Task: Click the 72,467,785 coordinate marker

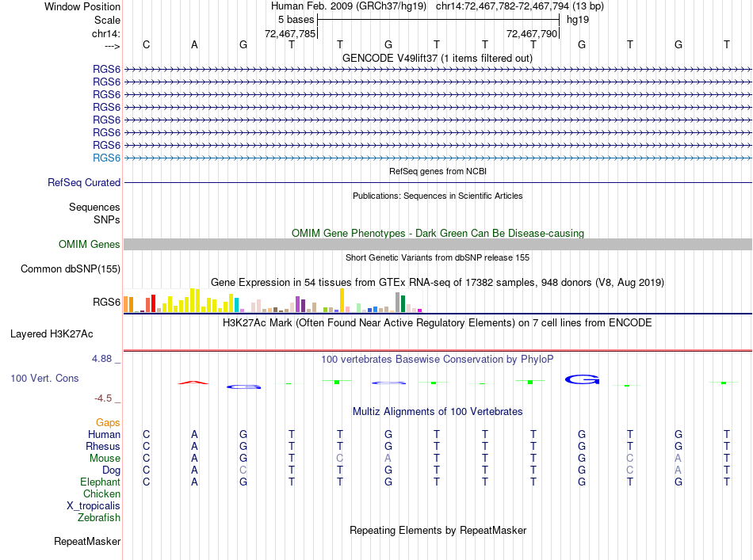Action: tap(290, 33)
